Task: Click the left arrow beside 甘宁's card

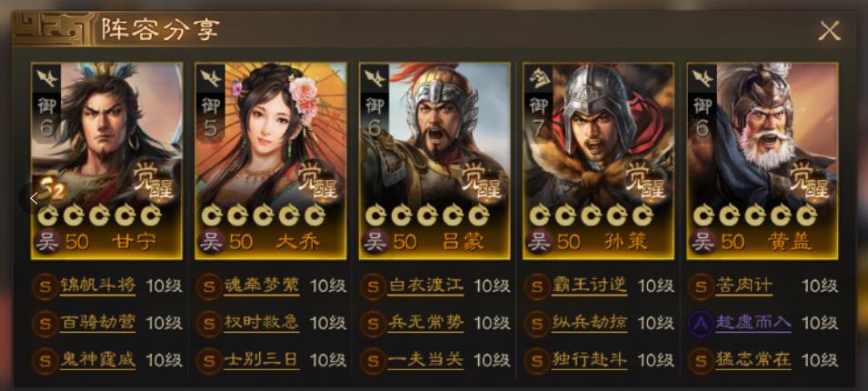Action: (34, 197)
